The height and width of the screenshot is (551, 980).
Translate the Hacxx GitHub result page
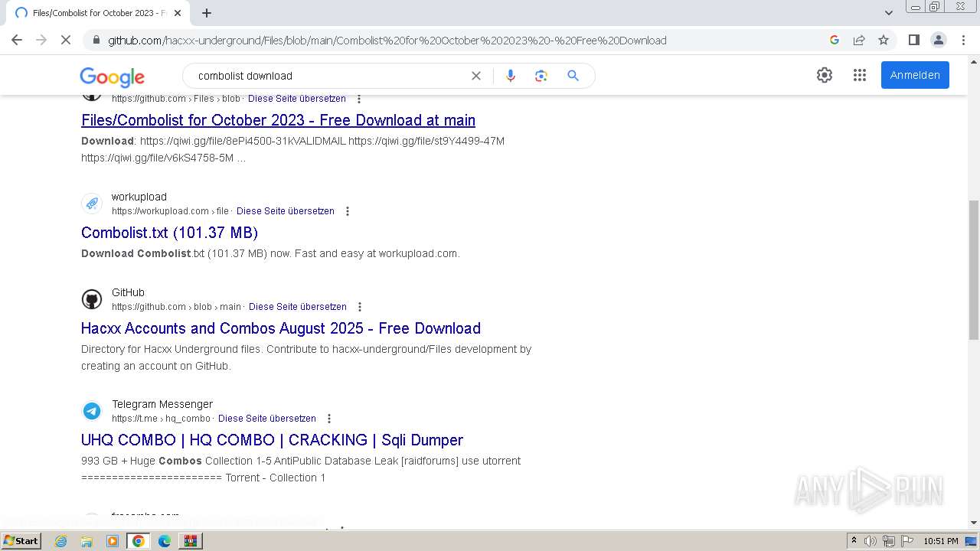pos(298,307)
